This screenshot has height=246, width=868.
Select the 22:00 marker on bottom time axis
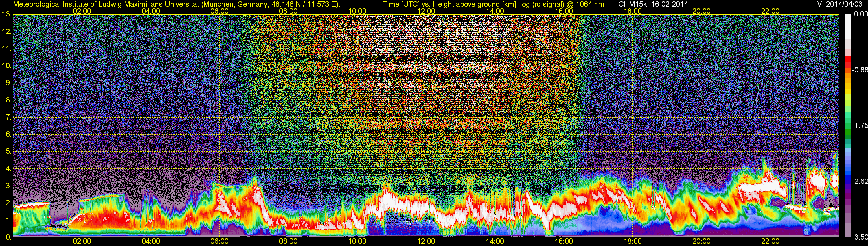(770, 241)
